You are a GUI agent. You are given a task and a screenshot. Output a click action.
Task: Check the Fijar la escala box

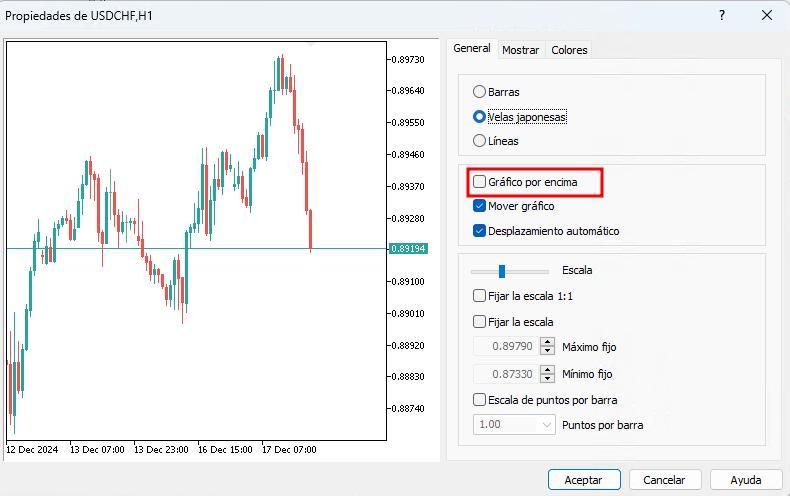[479, 322]
